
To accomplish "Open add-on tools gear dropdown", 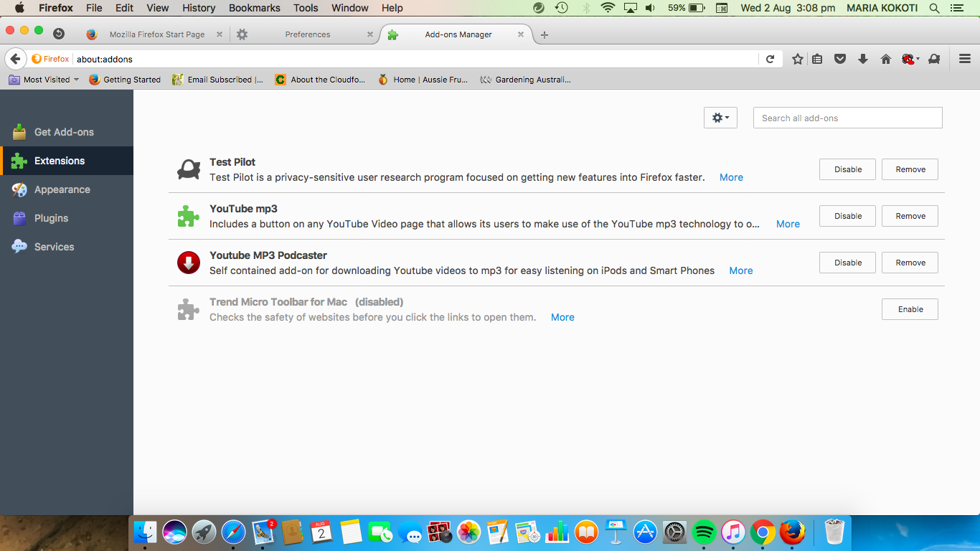I will (720, 118).
